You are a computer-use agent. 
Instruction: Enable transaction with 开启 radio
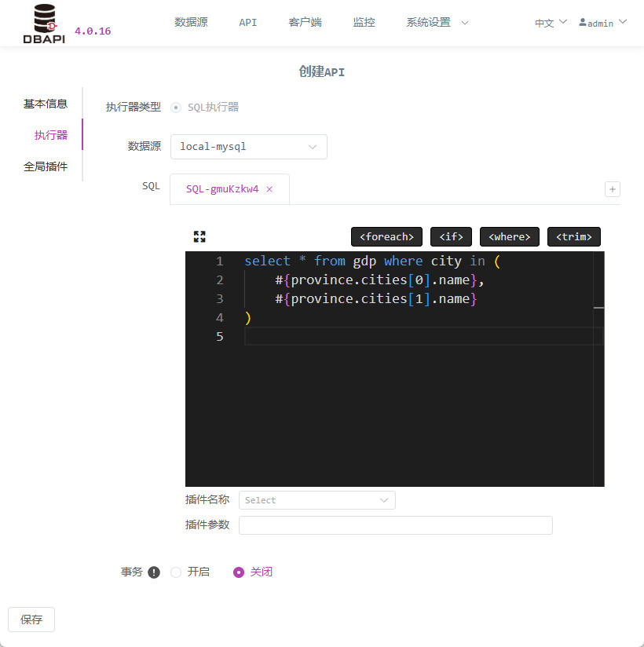(x=176, y=572)
